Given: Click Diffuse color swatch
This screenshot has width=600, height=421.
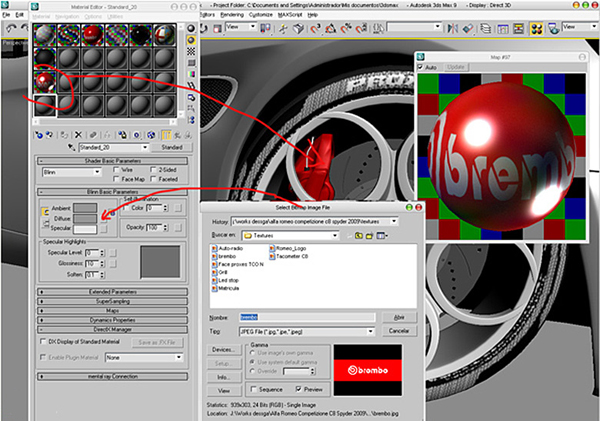Looking at the screenshot, I should (85, 219).
